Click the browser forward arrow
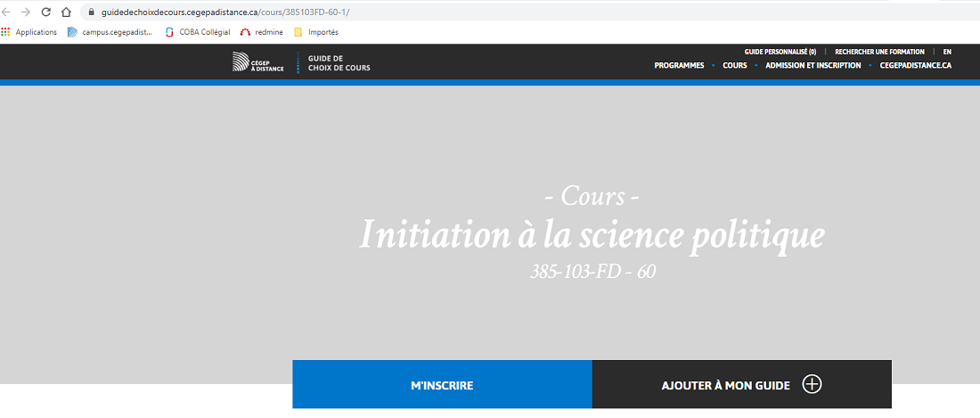 pyautogui.click(x=26, y=12)
